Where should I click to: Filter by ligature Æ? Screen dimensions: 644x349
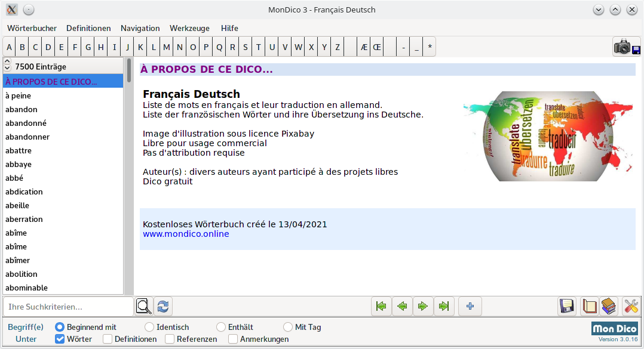[364, 47]
